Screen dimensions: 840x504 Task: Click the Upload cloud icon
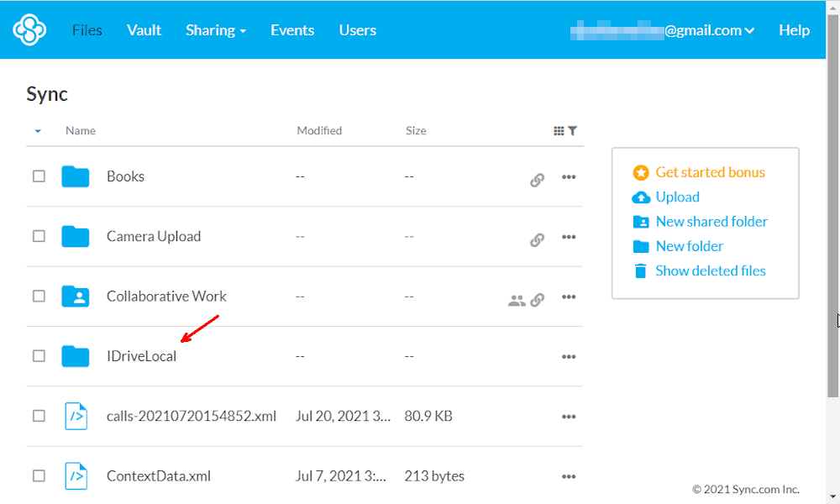[x=641, y=197]
